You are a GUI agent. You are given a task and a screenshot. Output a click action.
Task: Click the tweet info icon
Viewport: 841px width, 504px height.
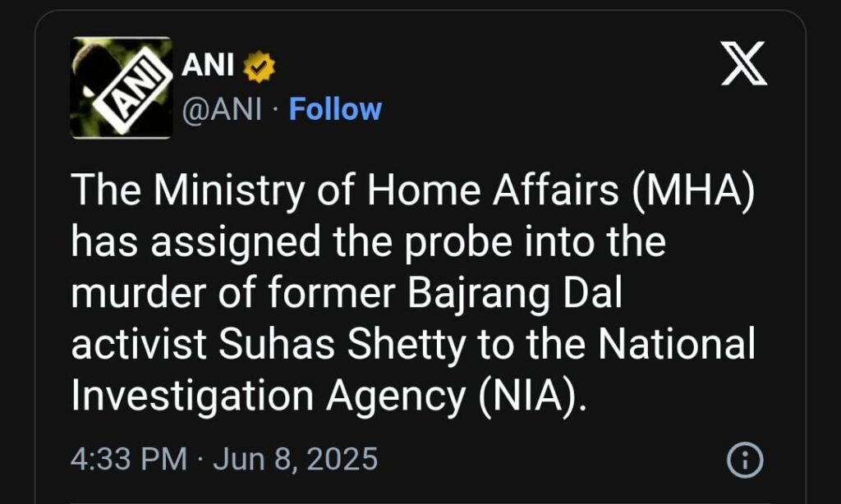746,460
